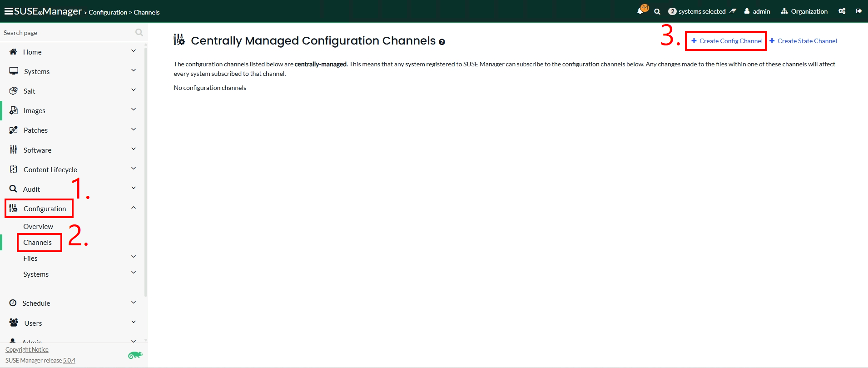Open Systems under Configuration
868x368 pixels.
(x=36, y=274)
